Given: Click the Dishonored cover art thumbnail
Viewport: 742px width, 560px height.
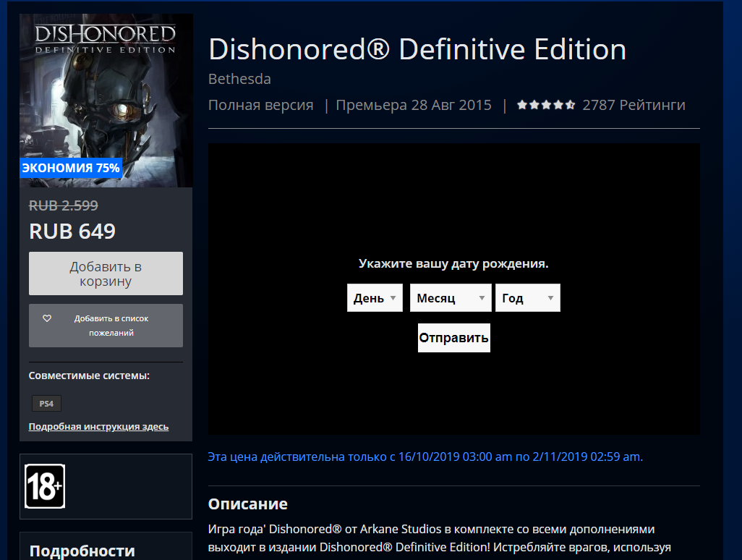Looking at the screenshot, I should coord(106,101).
